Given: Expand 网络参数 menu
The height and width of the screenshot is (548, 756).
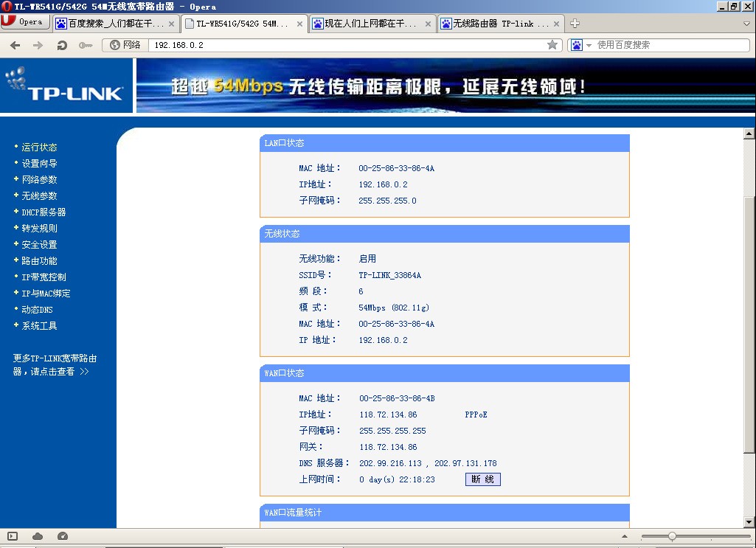Looking at the screenshot, I should coord(39,179).
